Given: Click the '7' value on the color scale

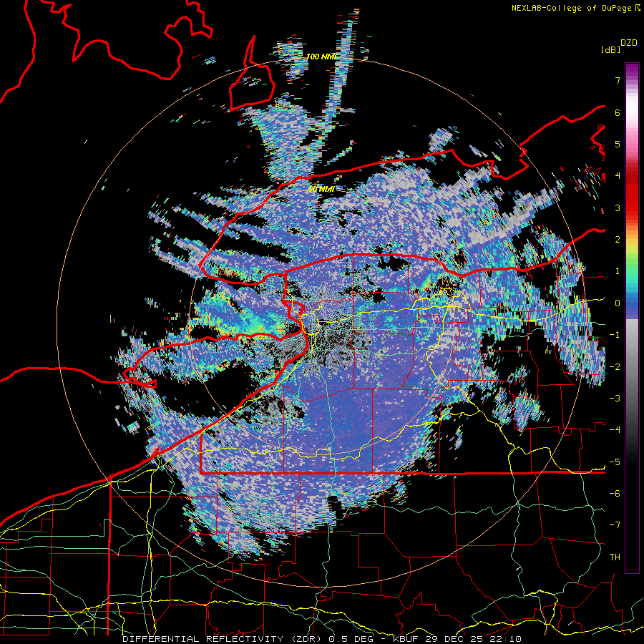Looking at the screenshot, I should pos(618,80).
